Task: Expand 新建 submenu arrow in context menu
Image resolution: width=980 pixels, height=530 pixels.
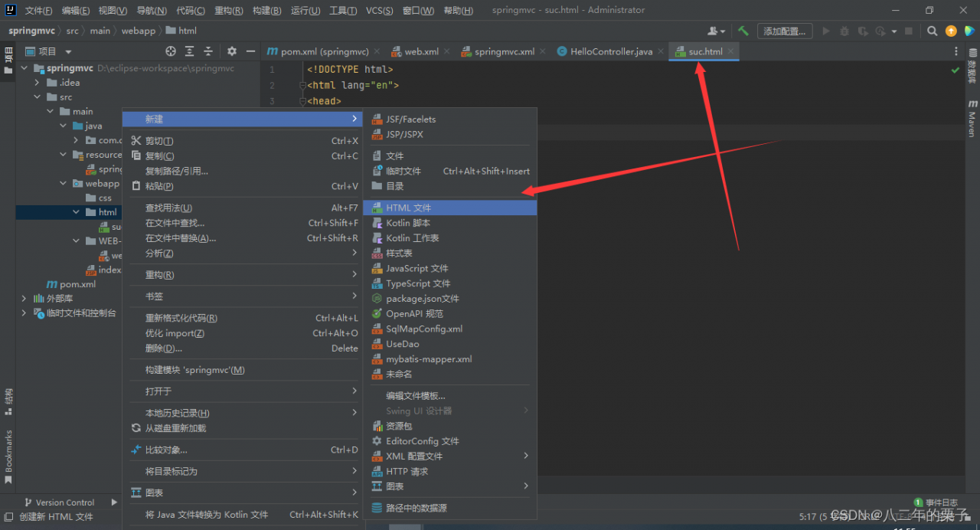Action: 354,119
